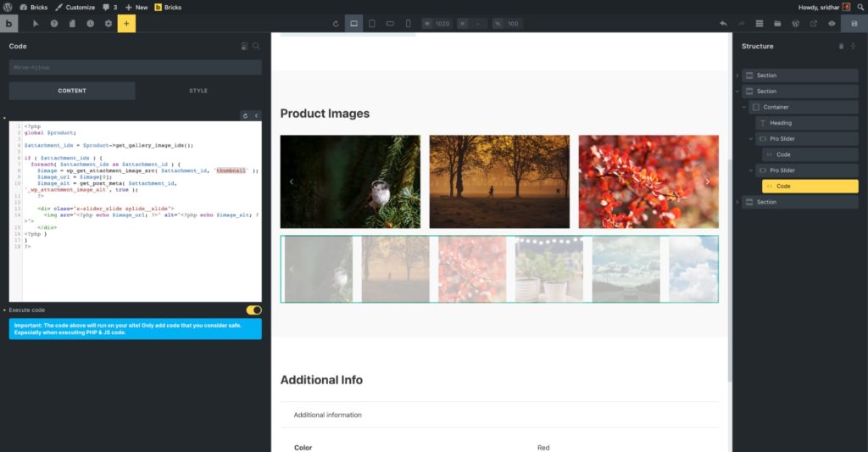Click the Additional information tab row
The width and height of the screenshot is (868, 452).
coord(499,415)
